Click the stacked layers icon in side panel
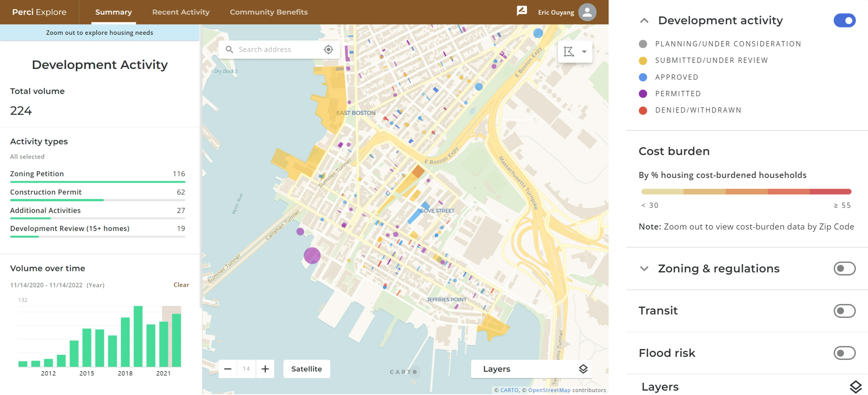Viewport: 868px width, 395px height. [x=855, y=386]
